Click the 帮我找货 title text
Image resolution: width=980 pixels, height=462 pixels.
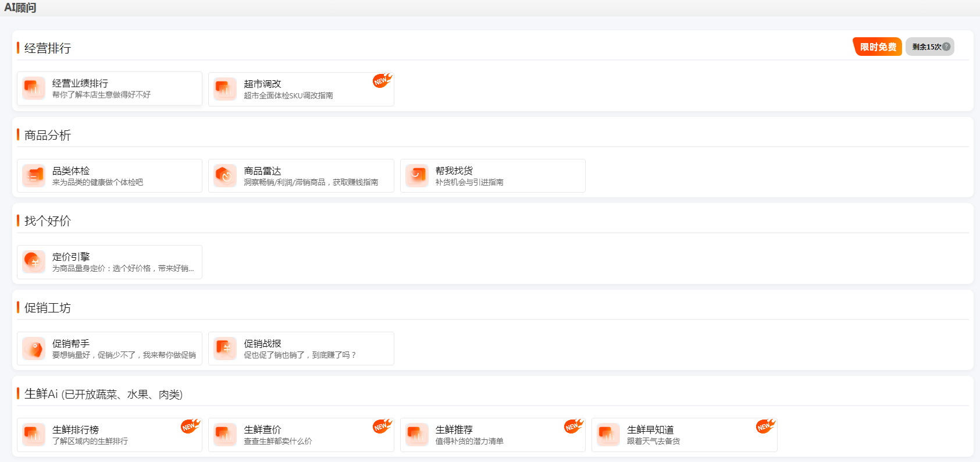point(454,170)
